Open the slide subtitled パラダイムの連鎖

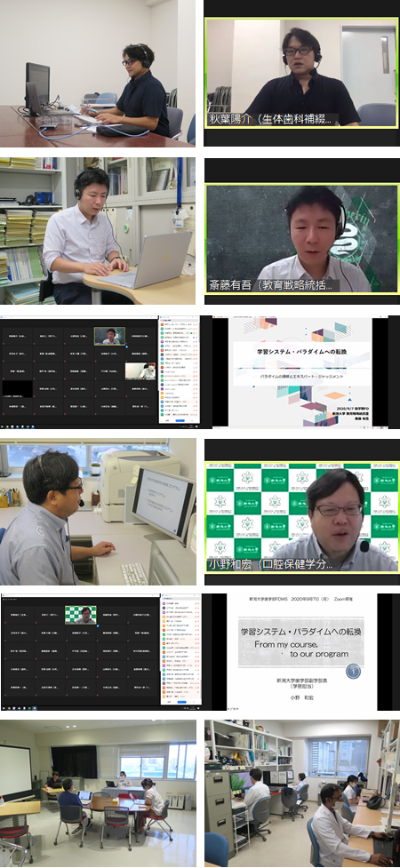coord(301,372)
